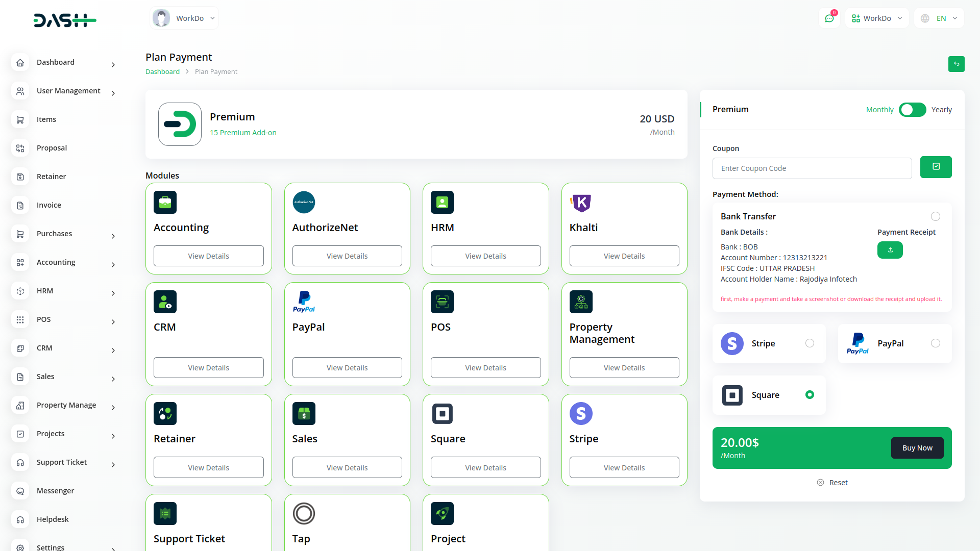Open the Proposal menu item
Image resolution: width=980 pixels, height=551 pixels.
[x=52, y=148]
